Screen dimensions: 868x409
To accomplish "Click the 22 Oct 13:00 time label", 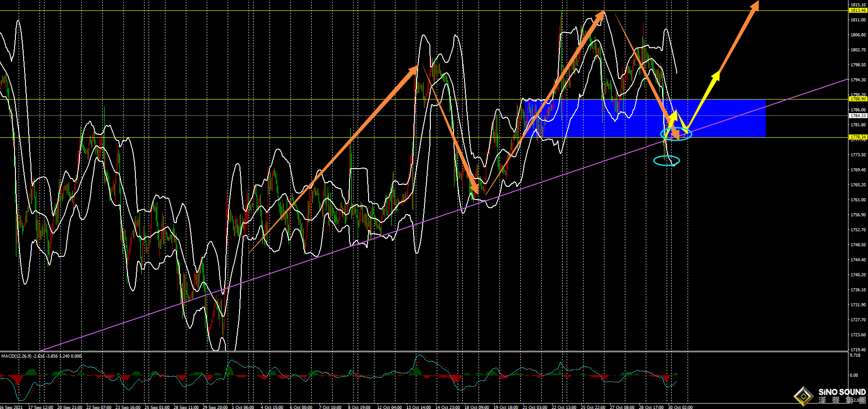I will pyautogui.click(x=564, y=407).
